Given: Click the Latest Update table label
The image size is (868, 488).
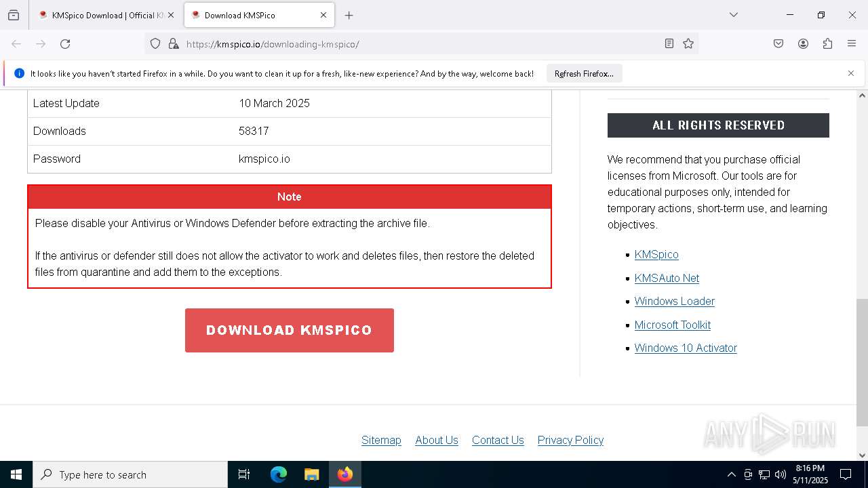Looking at the screenshot, I should coord(66,103).
